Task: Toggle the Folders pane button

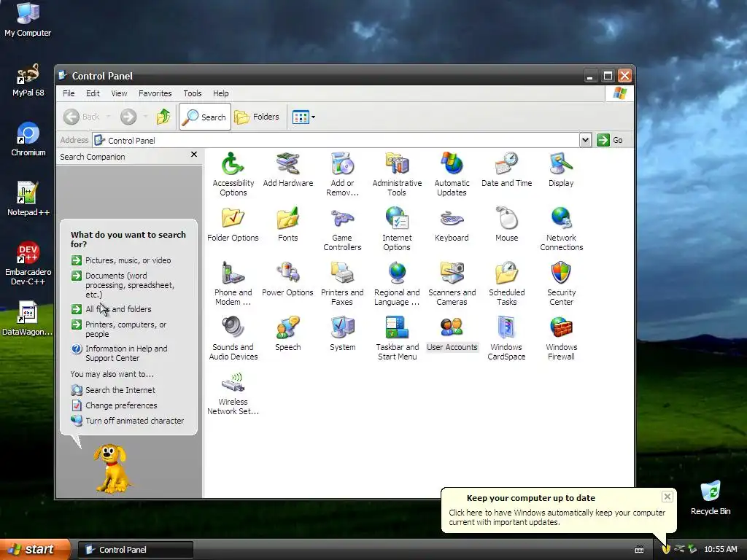Action: 257,117
